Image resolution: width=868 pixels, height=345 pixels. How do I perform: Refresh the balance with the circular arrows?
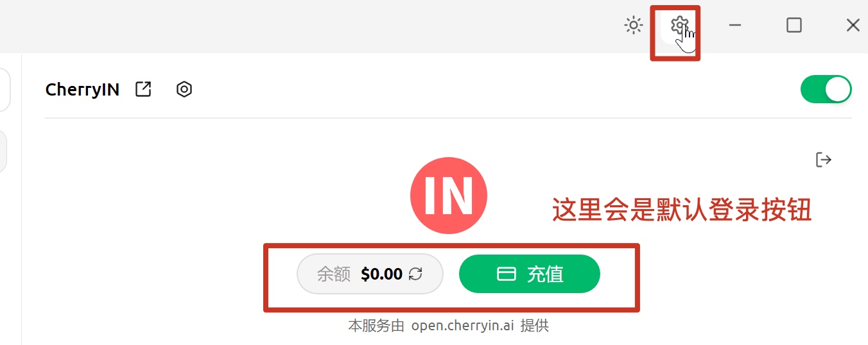click(x=415, y=274)
